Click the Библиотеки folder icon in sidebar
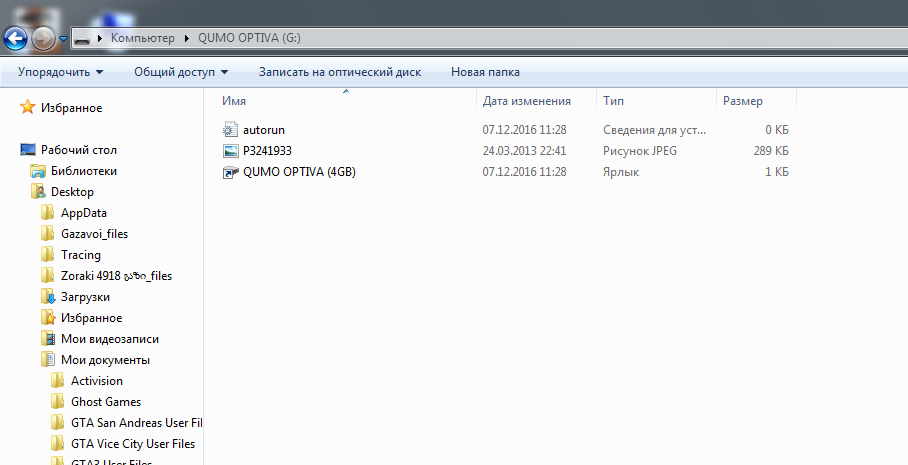Viewport: 908px width, 465px height. [x=38, y=171]
